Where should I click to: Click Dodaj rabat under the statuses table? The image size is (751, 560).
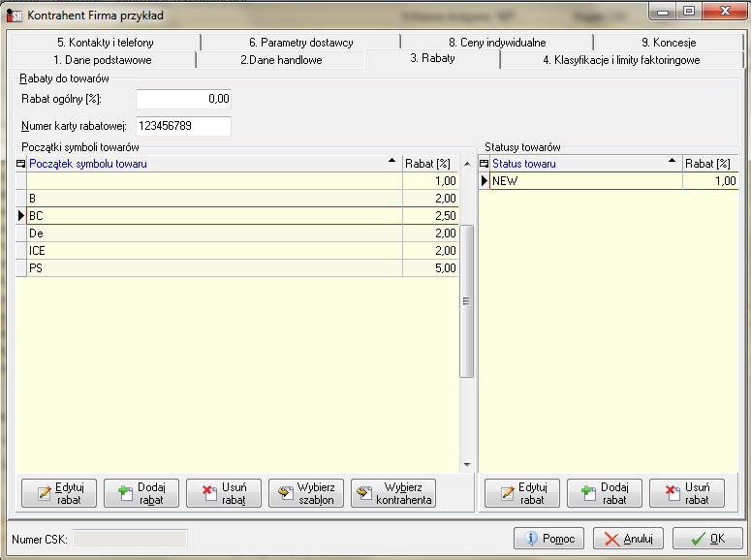605,493
